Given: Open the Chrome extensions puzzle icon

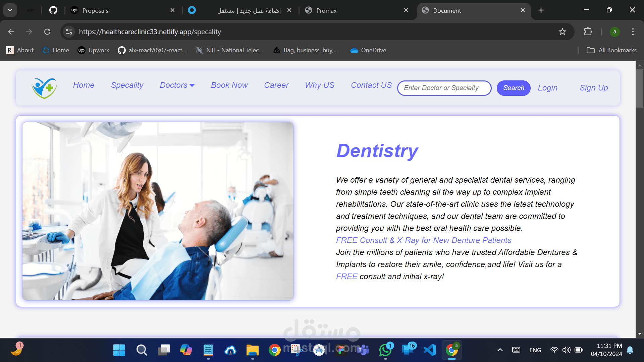Looking at the screenshot, I should coord(588,32).
